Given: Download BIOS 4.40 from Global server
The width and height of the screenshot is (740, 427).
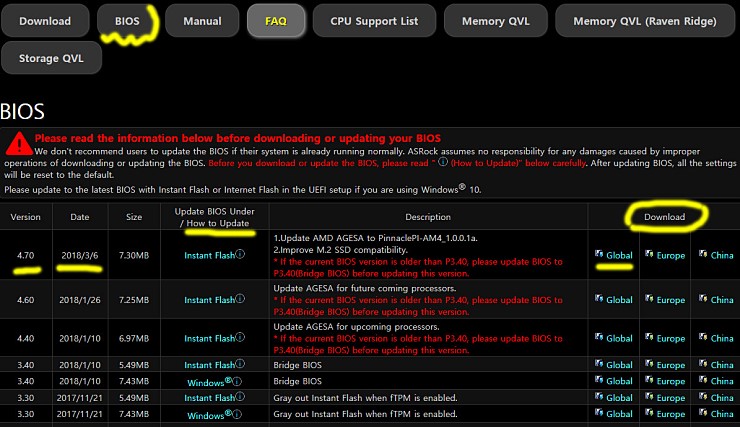Looking at the screenshot, I should tap(619, 338).
